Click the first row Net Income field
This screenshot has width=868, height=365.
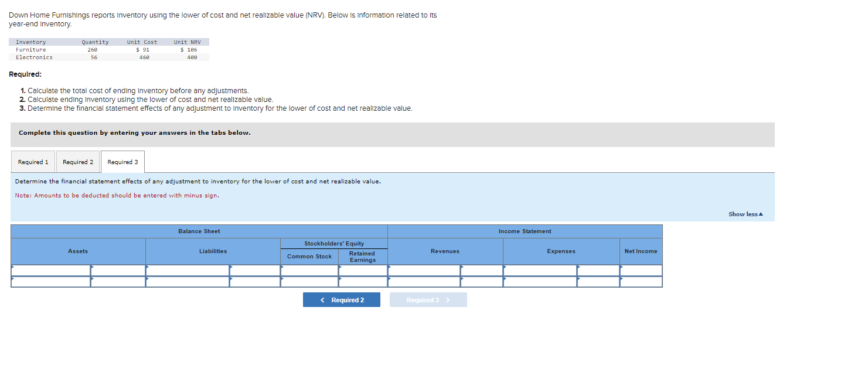[x=641, y=271]
